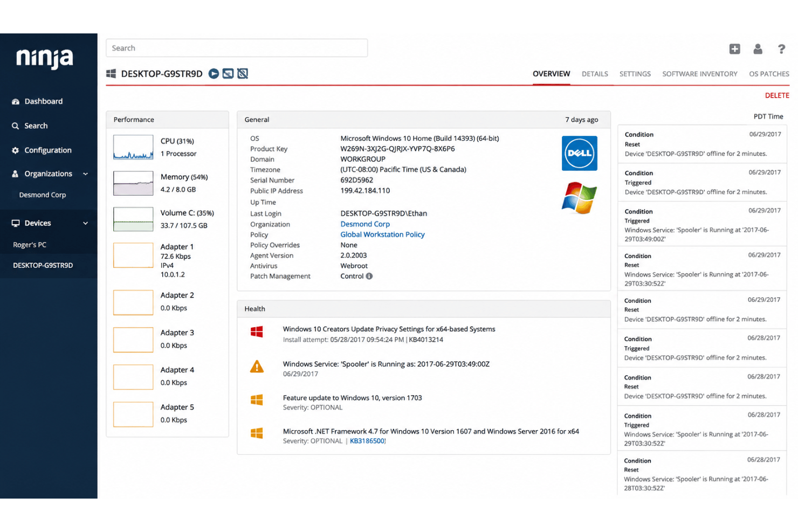
Task: Open the SOFTWARE INVENTORY tab
Action: pos(699,74)
